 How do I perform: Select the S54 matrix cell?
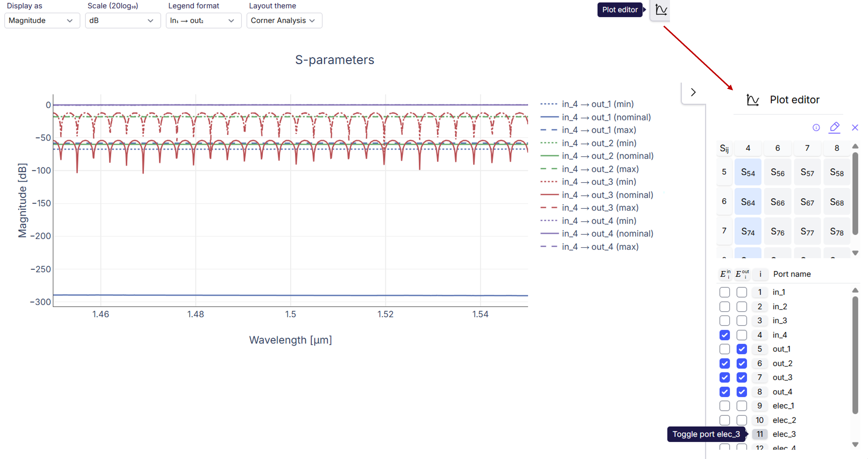tap(748, 172)
